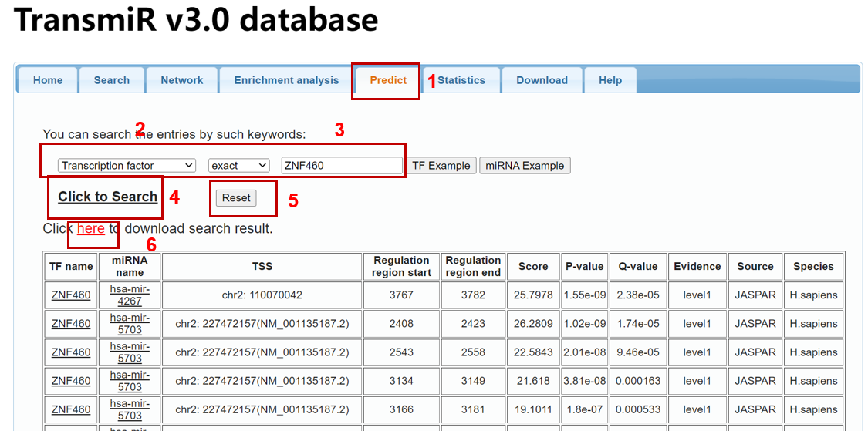Click the keyword field containing ZNF460
The image size is (868, 431).
pos(342,166)
